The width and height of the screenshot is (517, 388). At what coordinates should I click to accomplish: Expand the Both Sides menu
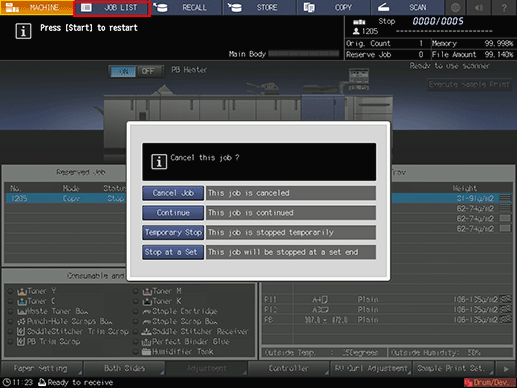pyautogui.click(x=124, y=368)
